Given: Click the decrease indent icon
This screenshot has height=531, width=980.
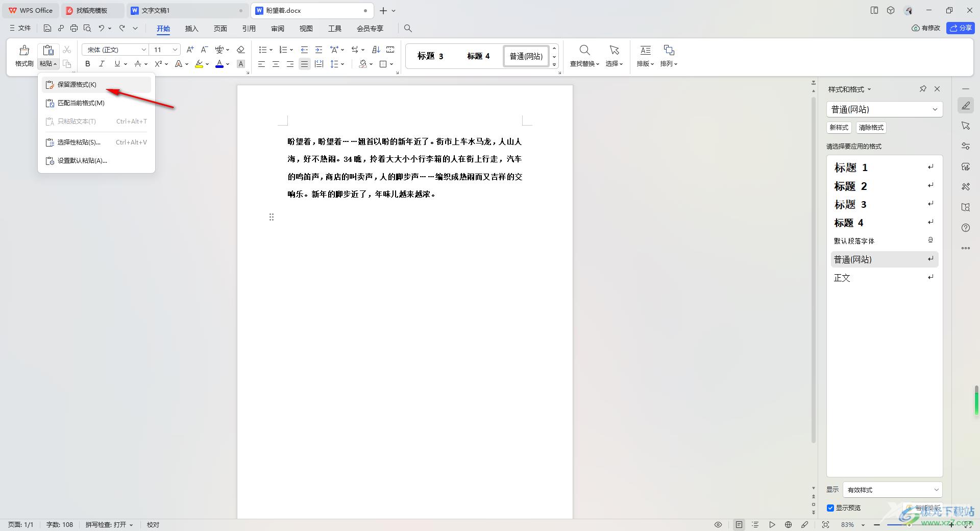Looking at the screenshot, I should coord(305,50).
